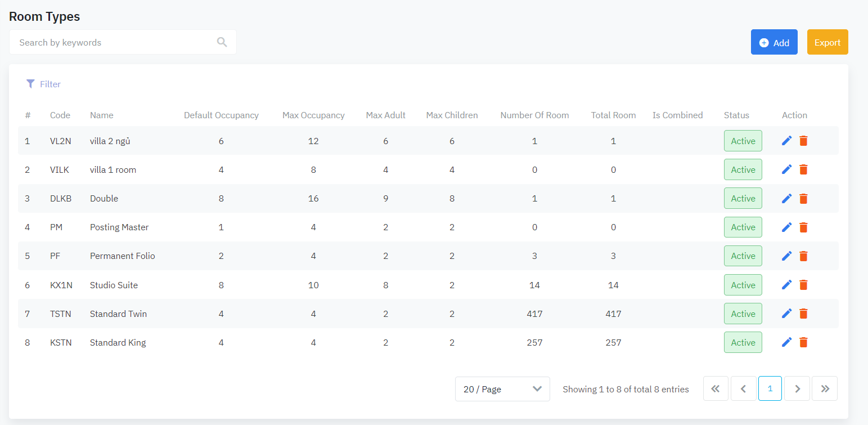This screenshot has width=868, height=425.
Task: Export the room types list
Action: coord(827,42)
